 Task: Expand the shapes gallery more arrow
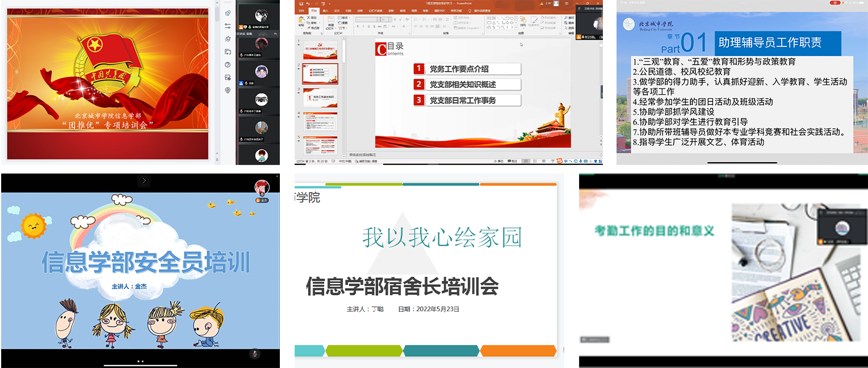[x=516, y=27]
